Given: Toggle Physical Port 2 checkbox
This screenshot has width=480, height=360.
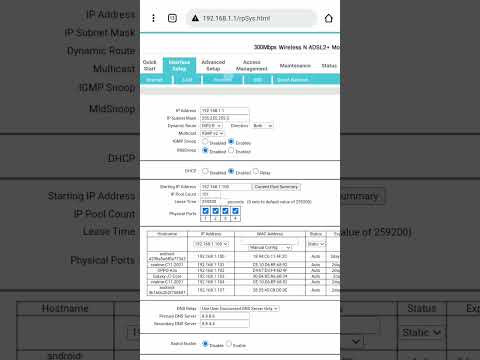Looking at the screenshot, I should click(x=216, y=211).
